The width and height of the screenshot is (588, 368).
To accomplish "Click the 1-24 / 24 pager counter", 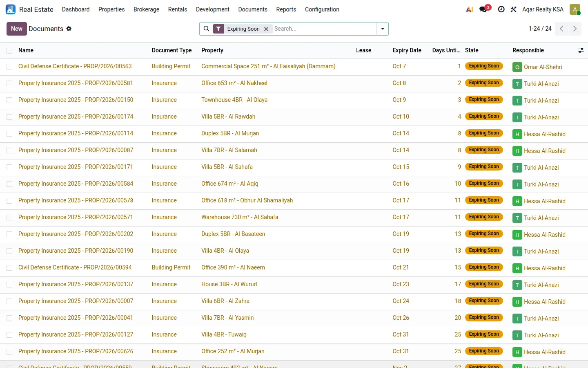I will click(x=540, y=29).
